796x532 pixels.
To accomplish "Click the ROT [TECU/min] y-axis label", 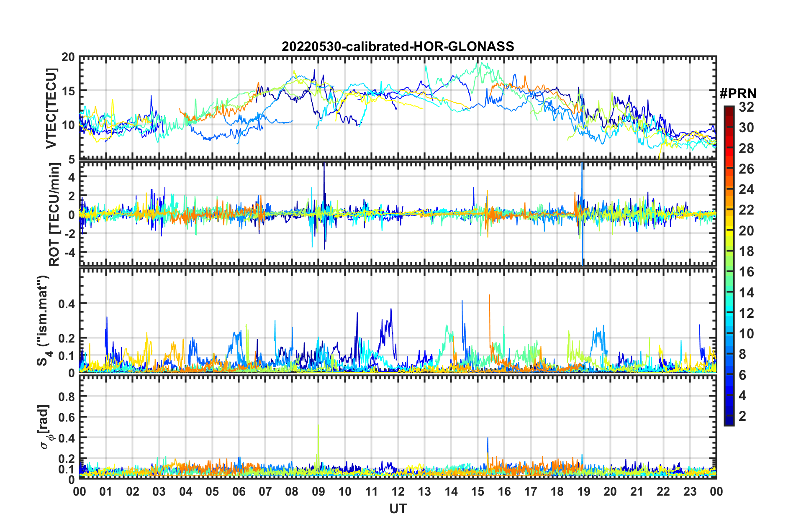I will pyautogui.click(x=54, y=215).
